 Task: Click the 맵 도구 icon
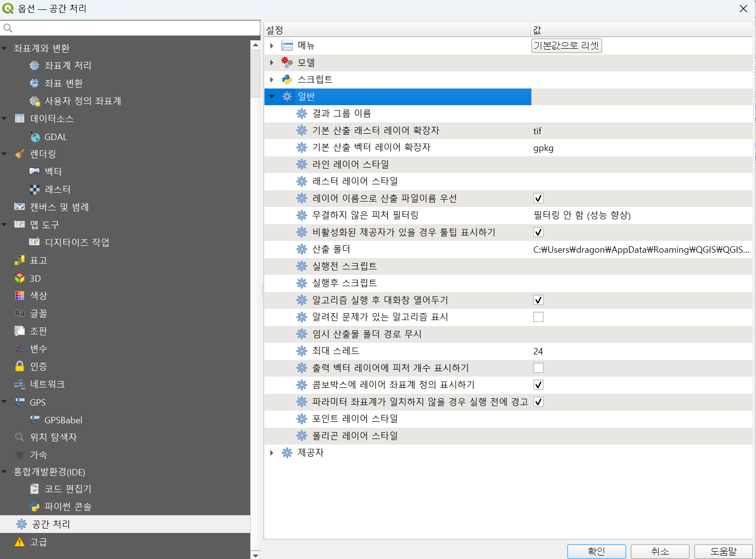point(20,225)
